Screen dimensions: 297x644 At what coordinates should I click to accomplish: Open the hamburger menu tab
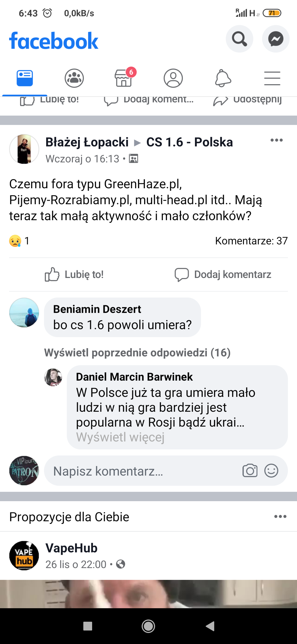tap(272, 78)
